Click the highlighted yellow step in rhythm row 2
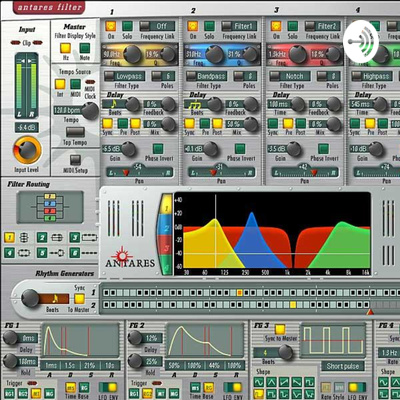 [293, 304]
